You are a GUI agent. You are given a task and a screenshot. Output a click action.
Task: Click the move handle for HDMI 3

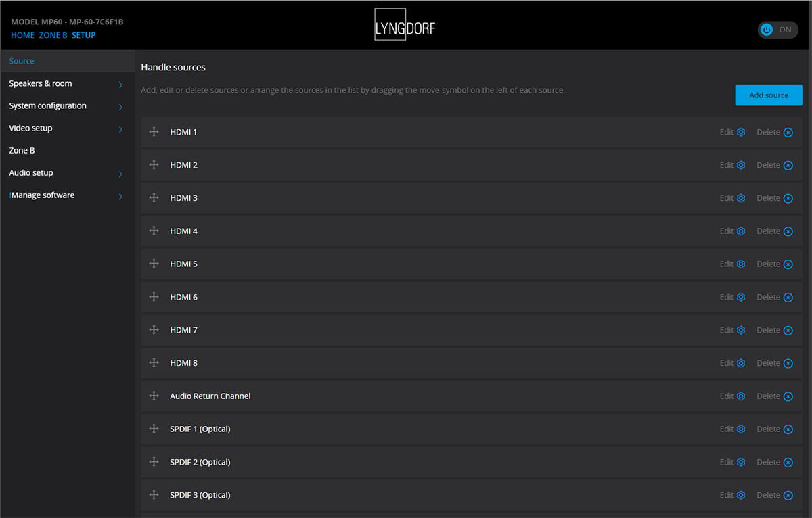(x=154, y=198)
